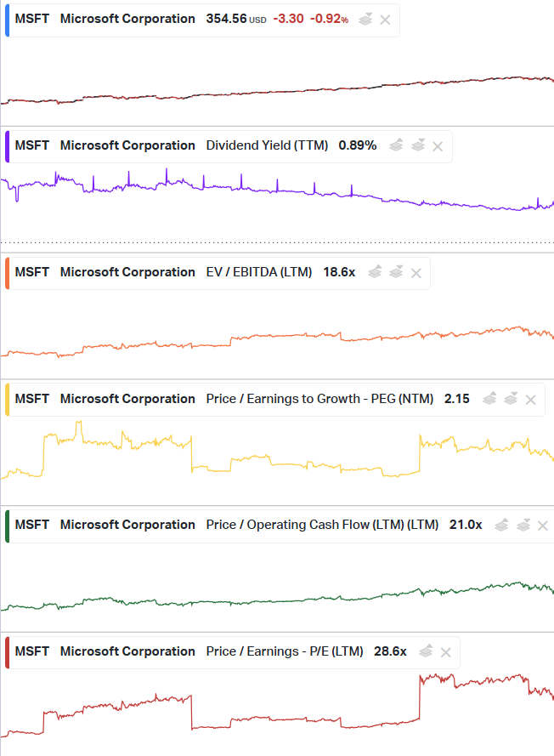
Task: Move the EV / EBITDA pane up
Action: tap(375, 272)
